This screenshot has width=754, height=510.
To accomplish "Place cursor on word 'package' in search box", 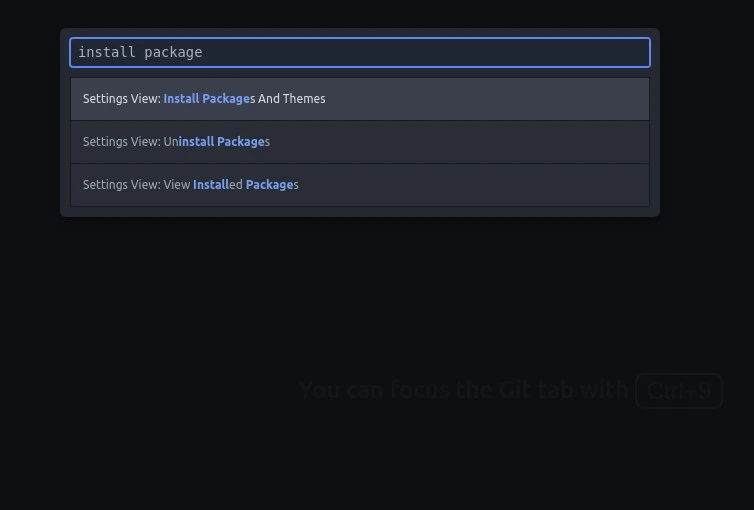I will coord(173,52).
